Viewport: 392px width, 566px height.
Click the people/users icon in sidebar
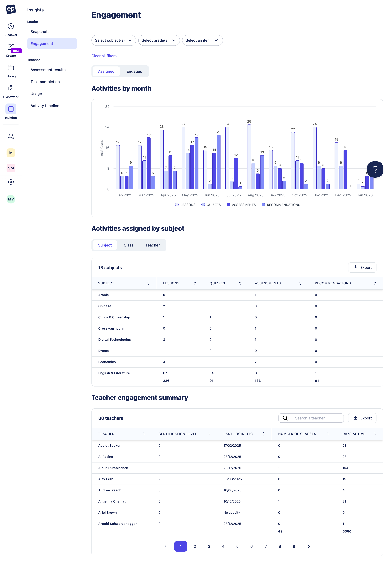coord(11,137)
